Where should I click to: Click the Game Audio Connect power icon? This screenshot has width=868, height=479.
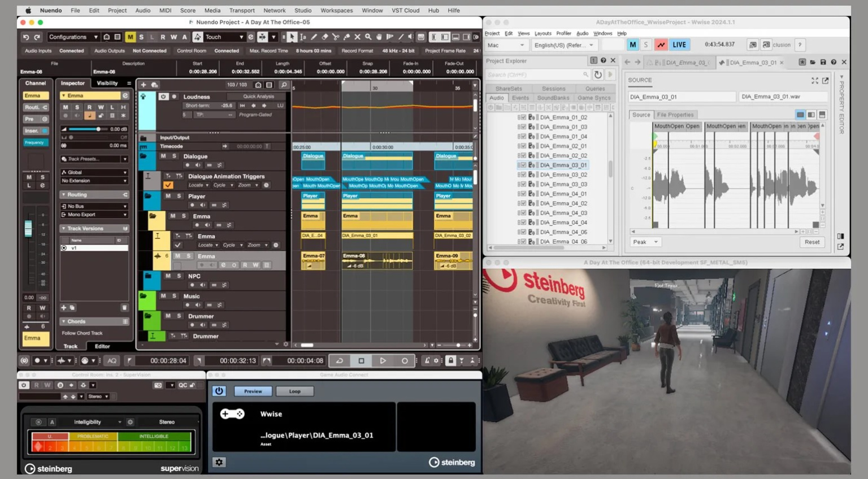(x=219, y=391)
